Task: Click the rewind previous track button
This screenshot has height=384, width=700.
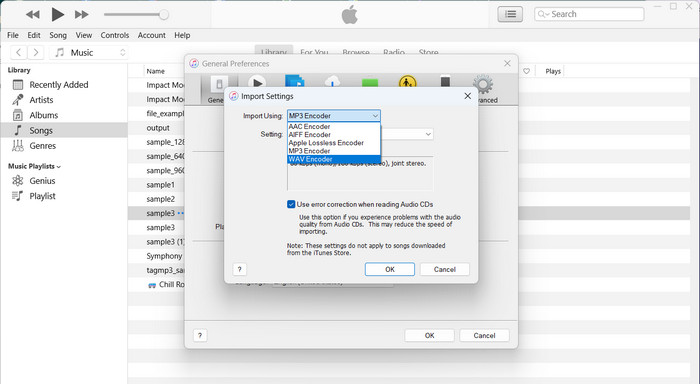Action: (33, 14)
